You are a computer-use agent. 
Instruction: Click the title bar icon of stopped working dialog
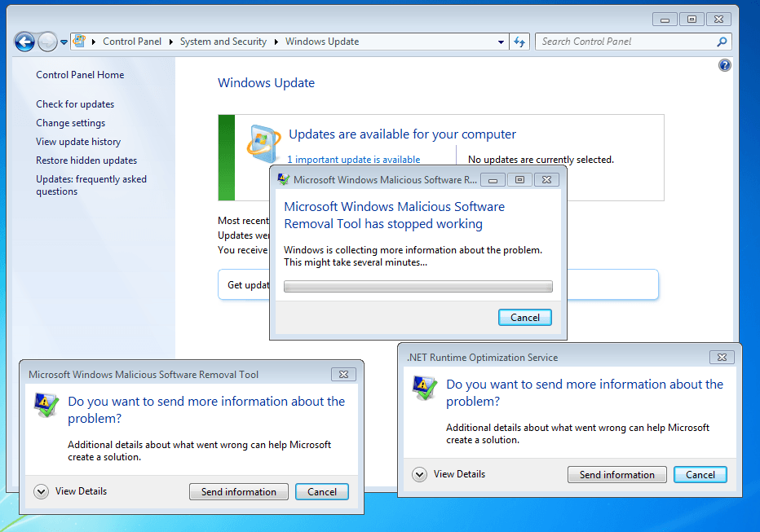[283, 179]
